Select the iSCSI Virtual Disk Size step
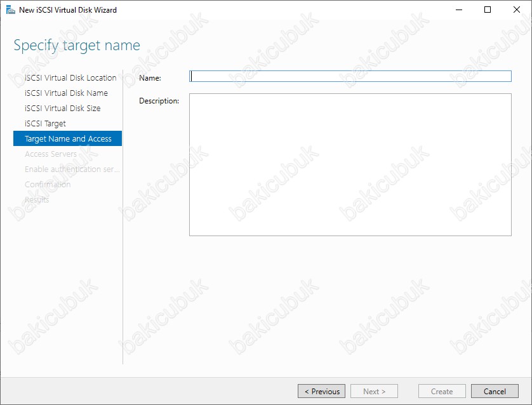532x405 pixels. coord(62,108)
